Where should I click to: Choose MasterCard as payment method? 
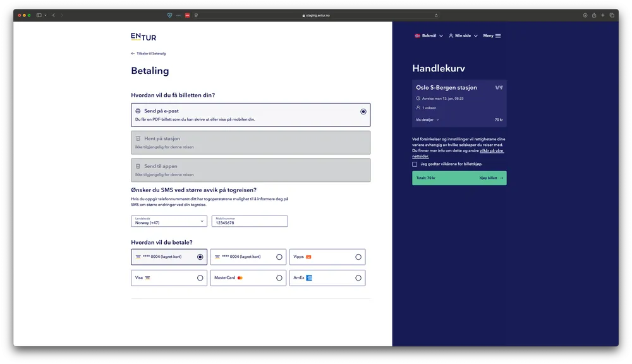click(x=279, y=278)
